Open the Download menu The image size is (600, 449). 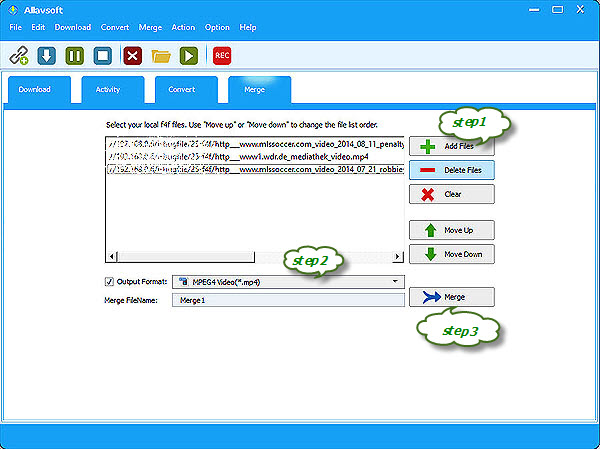(73, 27)
